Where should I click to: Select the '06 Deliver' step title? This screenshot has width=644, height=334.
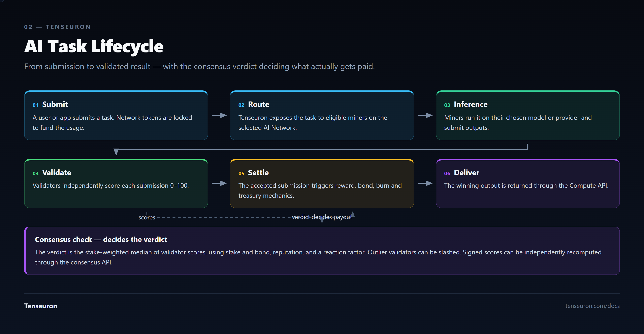[x=461, y=173]
